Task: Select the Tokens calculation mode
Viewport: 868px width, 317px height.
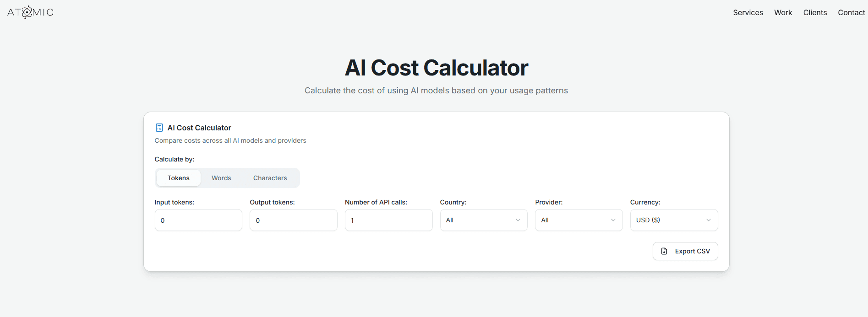Action: [178, 178]
